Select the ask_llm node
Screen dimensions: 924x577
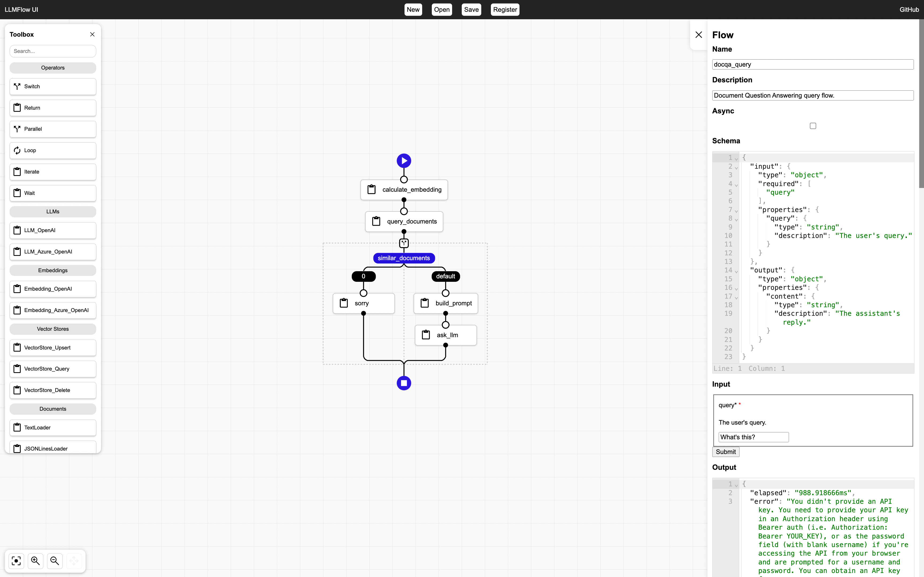click(x=446, y=335)
